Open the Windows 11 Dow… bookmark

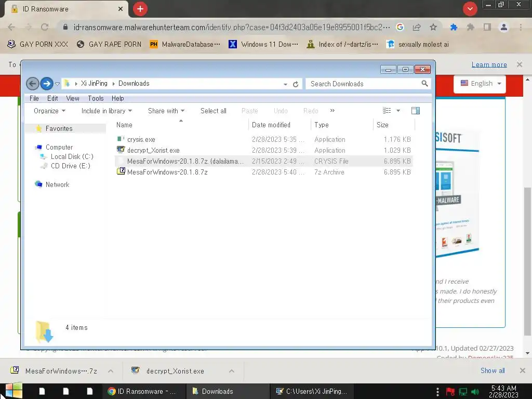[x=263, y=44]
